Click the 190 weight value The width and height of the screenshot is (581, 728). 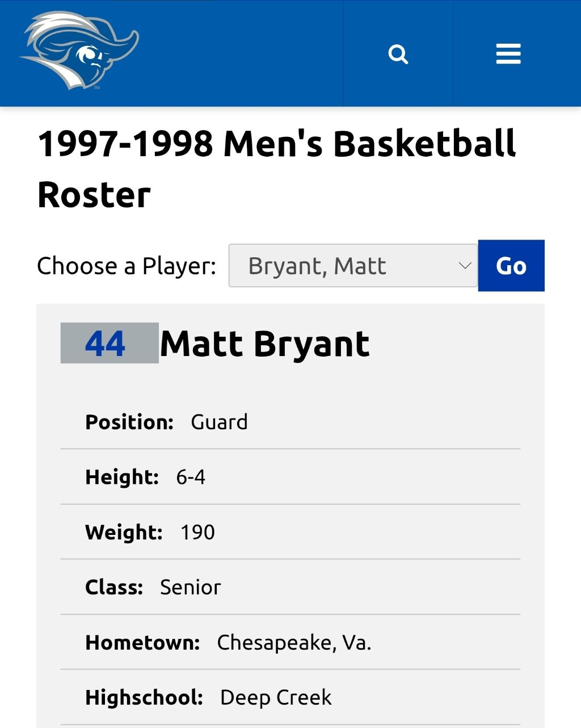point(197,532)
